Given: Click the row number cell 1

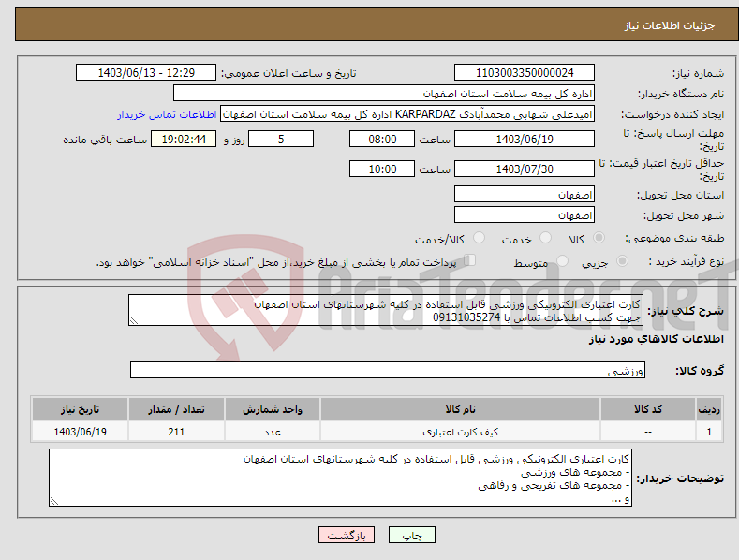Looking at the screenshot, I should (709, 432).
